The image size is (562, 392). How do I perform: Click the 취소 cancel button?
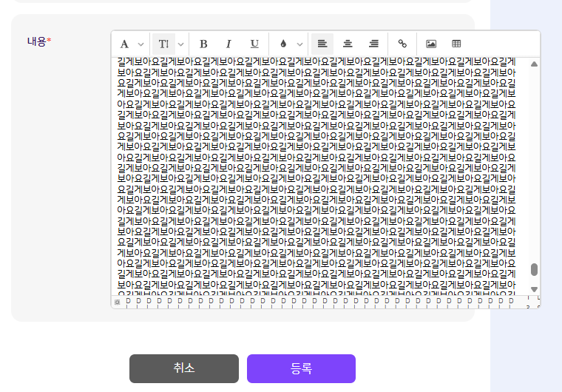[183, 368]
